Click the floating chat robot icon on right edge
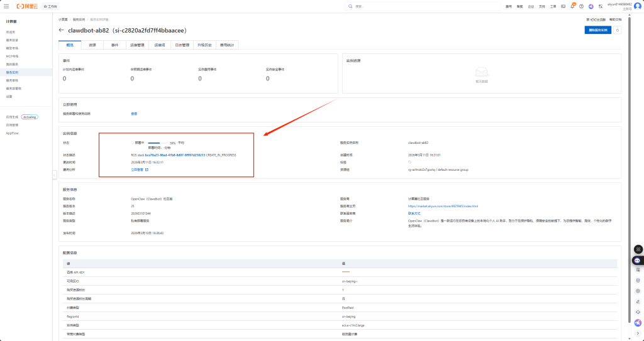Viewport: 644px width, 341px height. 638,259
